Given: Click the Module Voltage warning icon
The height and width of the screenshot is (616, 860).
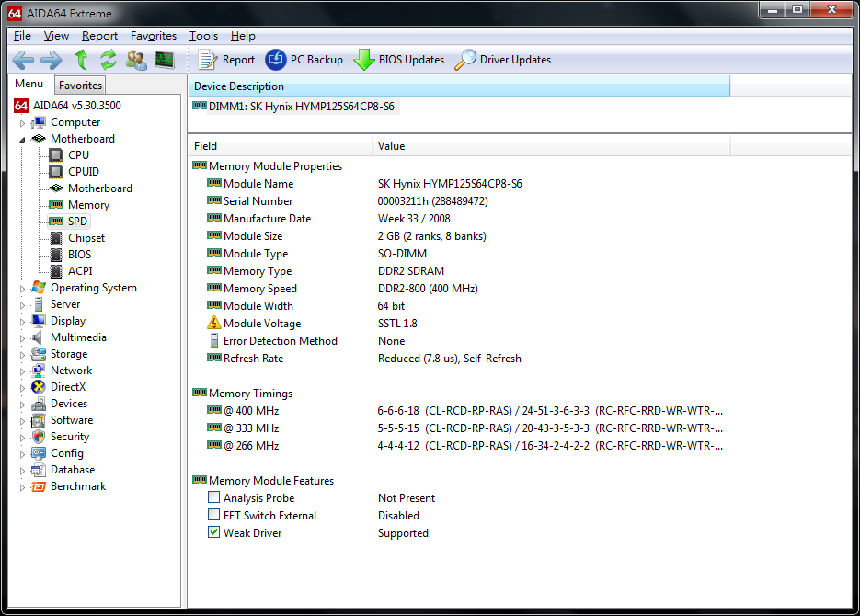Looking at the screenshot, I should 214,323.
